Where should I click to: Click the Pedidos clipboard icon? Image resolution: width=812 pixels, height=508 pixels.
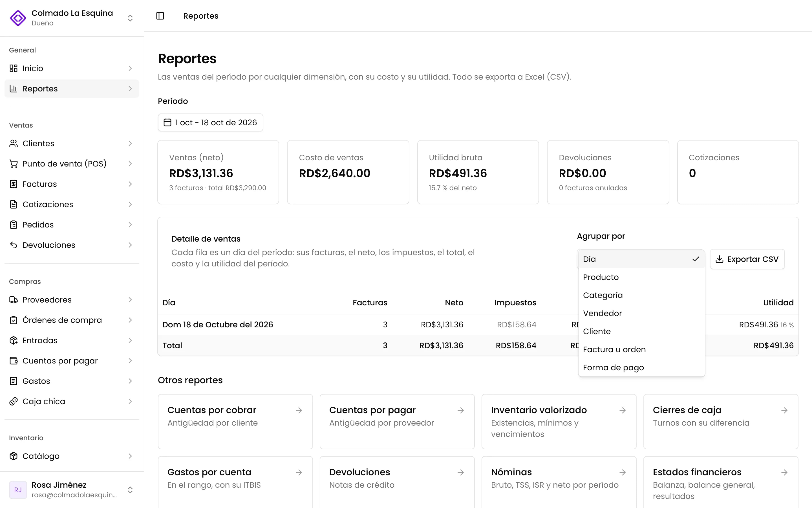point(14,225)
